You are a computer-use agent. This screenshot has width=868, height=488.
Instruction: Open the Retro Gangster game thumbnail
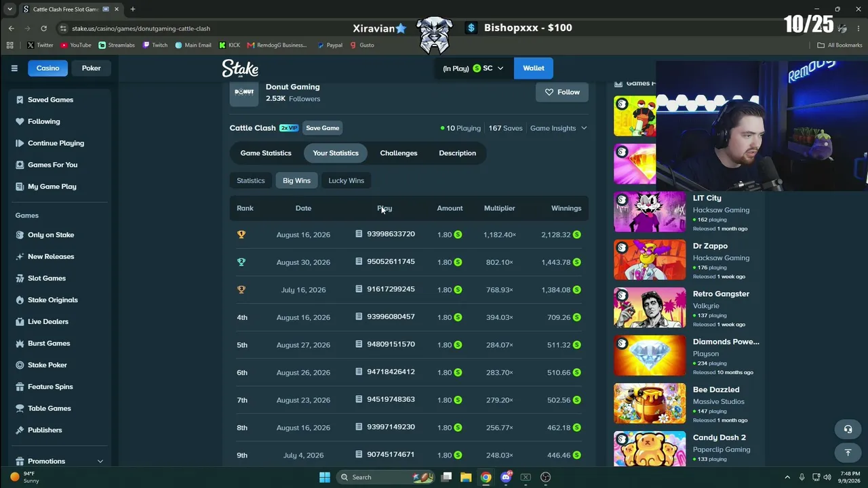[650, 308]
